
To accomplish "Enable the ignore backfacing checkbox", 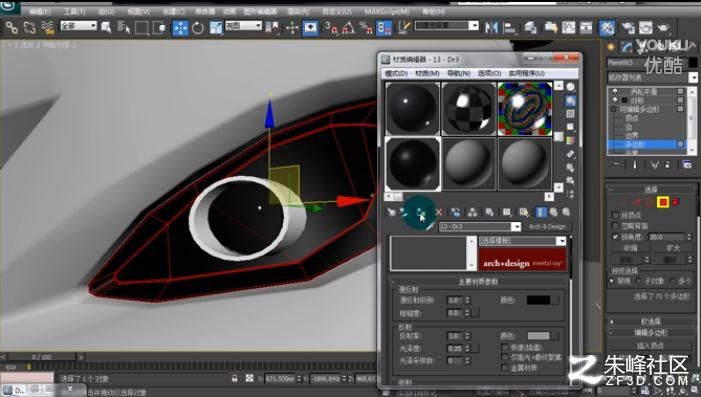I will (x=615, y=226).
